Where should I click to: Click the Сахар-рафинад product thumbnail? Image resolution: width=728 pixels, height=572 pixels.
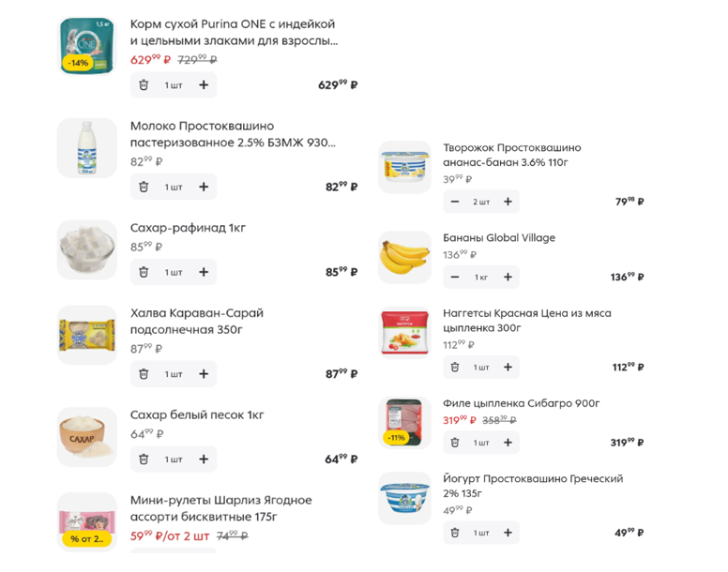(87, 250)
